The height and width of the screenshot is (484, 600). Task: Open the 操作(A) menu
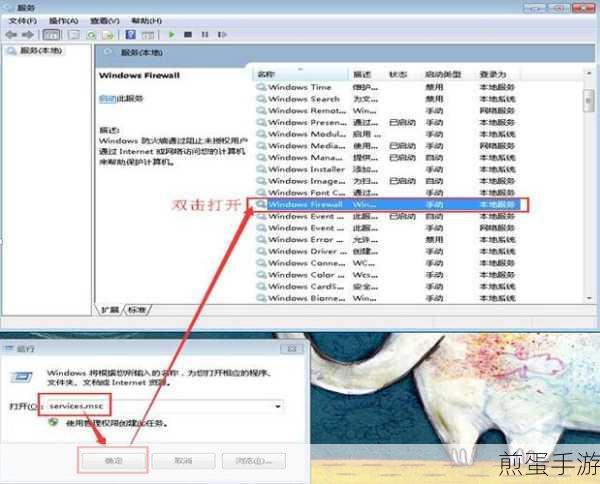tap(64, 21)
